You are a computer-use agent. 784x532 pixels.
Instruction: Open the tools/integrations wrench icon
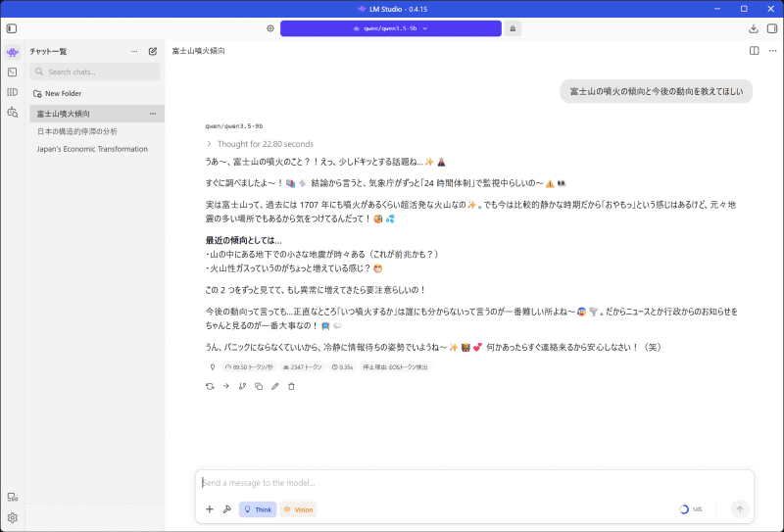[227, 509]
